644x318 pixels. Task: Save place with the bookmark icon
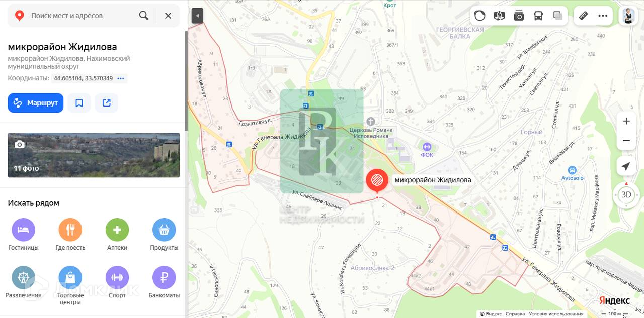click(79, 103)
